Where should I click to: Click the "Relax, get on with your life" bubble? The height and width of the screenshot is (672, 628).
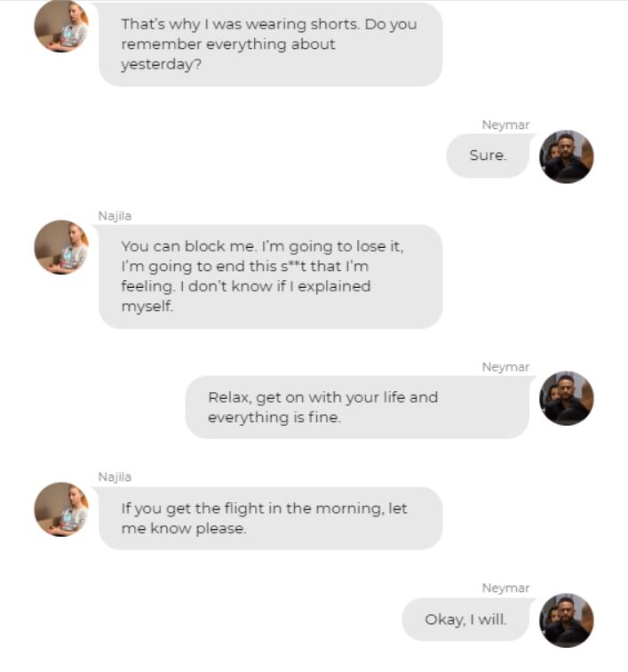tap(356, 407)
